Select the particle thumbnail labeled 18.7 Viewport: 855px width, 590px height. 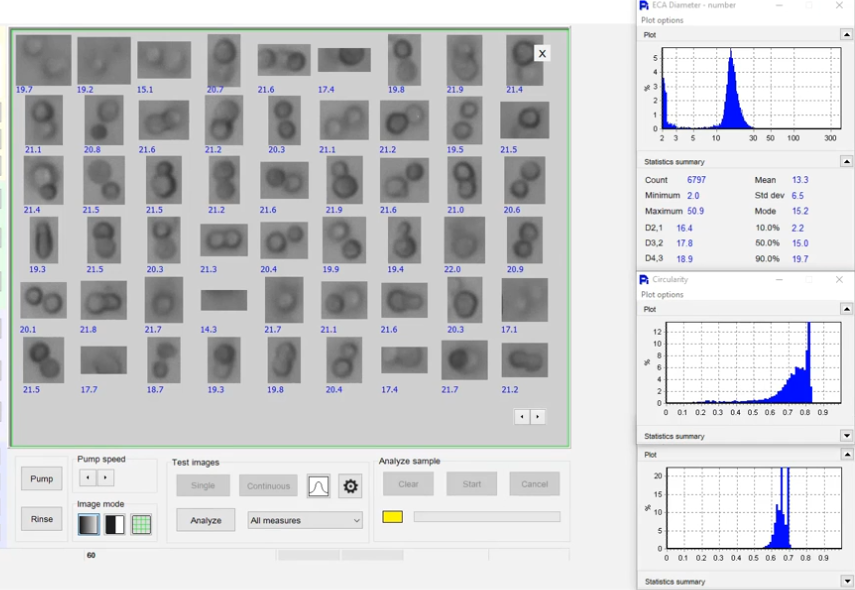click(x=164, y=360)
